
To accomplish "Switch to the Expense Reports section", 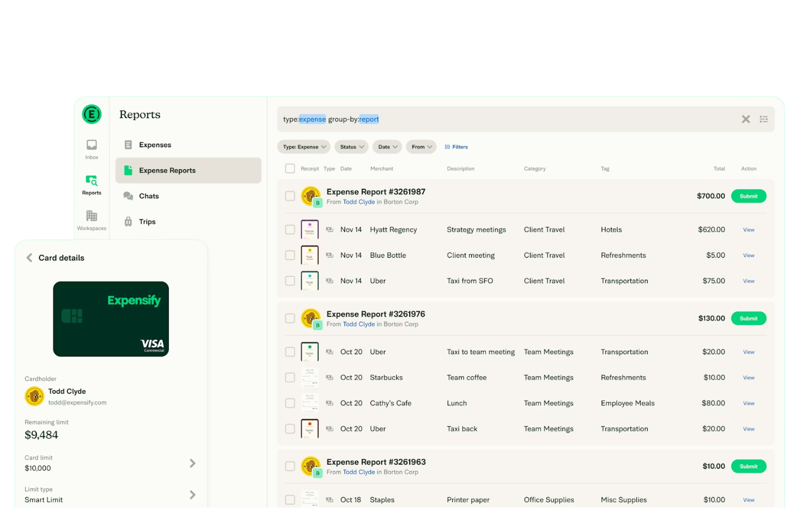I will coord(167,170).
